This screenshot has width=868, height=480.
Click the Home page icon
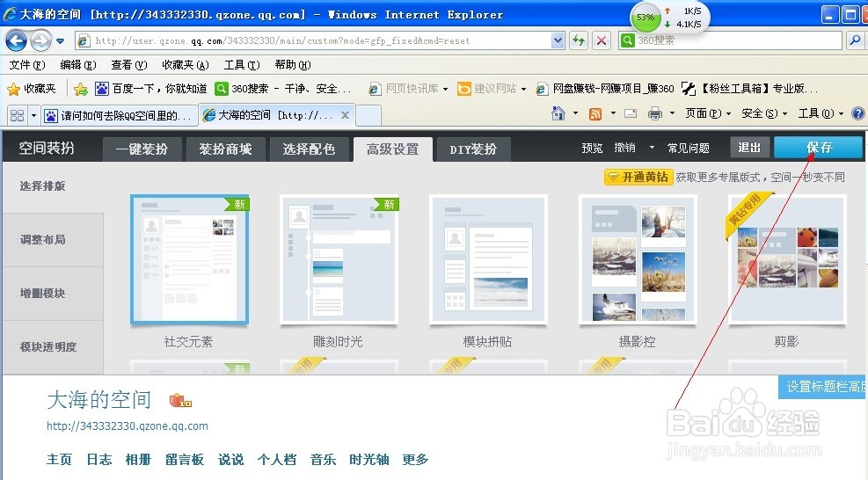[x=558, y=113]
